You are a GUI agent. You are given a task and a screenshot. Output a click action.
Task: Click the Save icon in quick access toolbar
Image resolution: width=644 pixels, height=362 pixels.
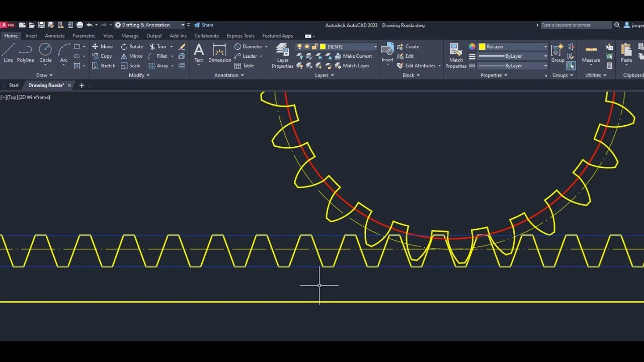(41, 25)
